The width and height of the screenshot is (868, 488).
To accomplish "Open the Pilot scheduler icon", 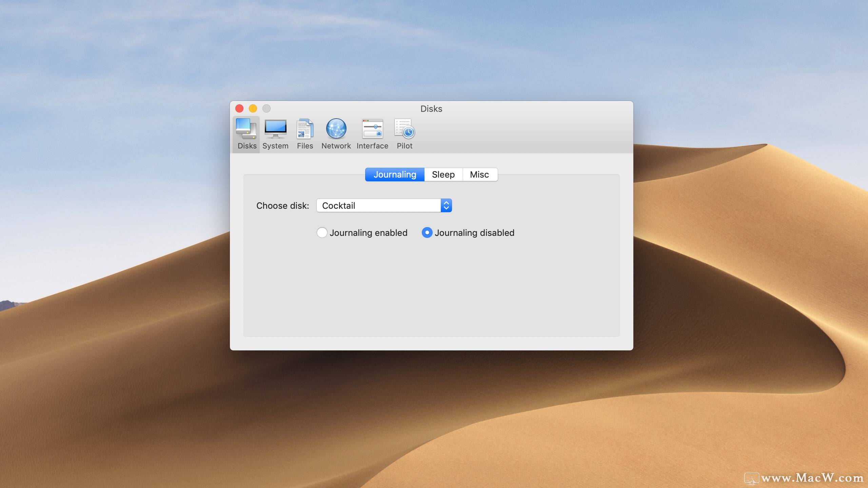I will tap(404, 134).
